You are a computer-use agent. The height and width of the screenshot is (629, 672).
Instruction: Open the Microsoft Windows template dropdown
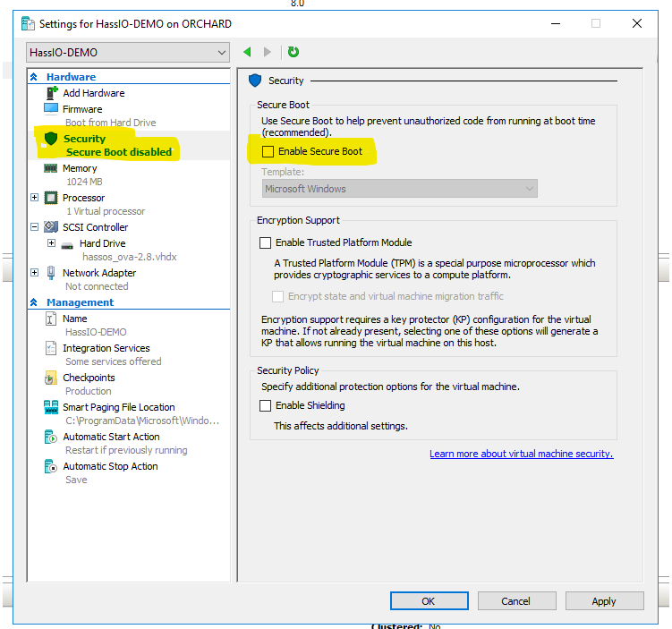399,189
